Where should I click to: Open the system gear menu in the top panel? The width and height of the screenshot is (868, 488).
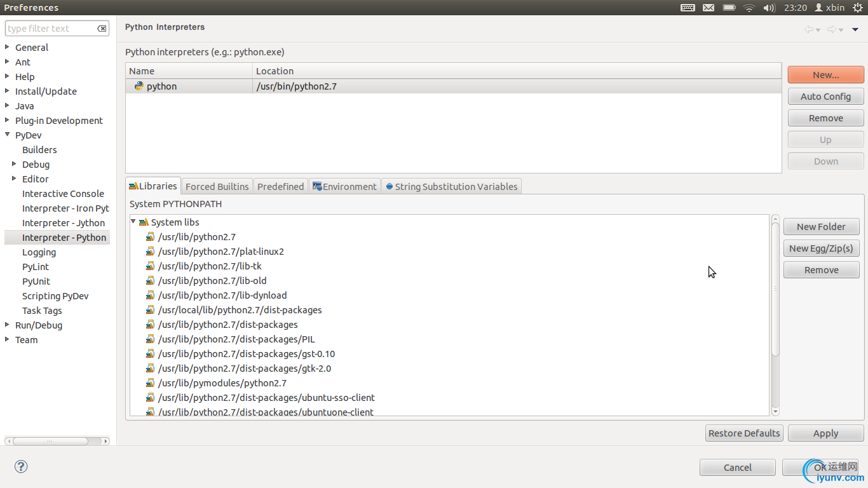pos(857,8)
